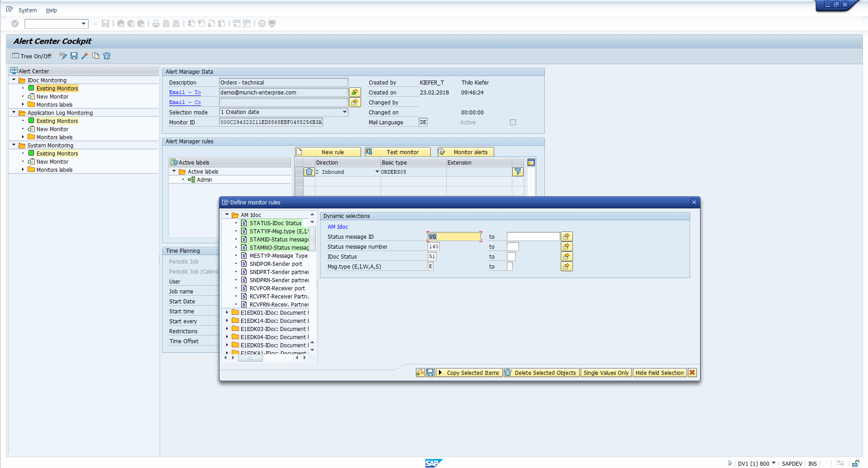
Task: Click the Check entries icon in dialog footer
Action: [420, 373]
